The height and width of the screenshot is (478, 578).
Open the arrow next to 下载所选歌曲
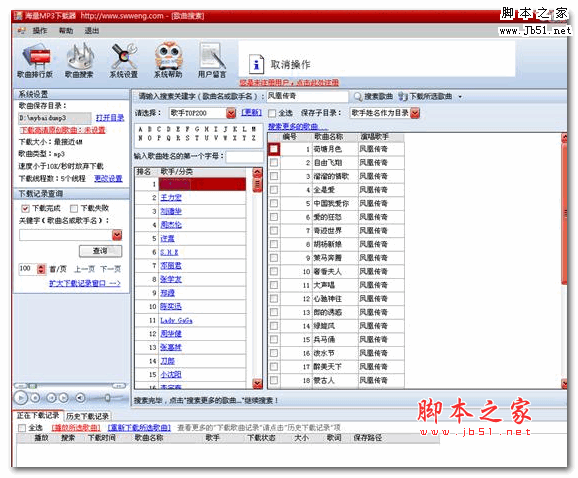click(460, 97)
